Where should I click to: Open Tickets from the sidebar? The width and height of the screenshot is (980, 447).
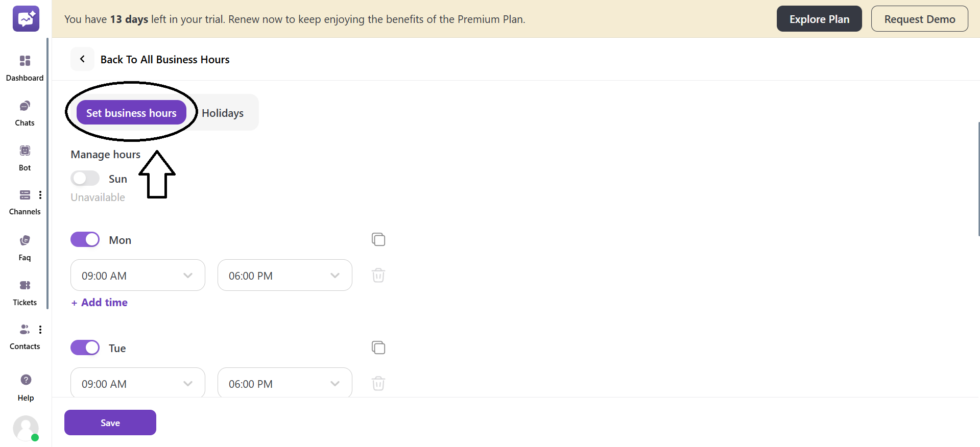pyautogui.click(x=25, y=293)
